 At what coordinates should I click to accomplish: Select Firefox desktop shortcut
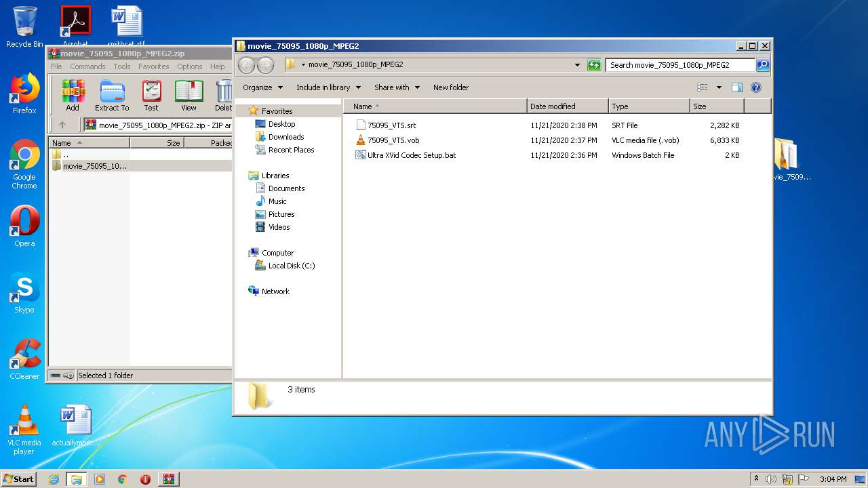click(24, 94)
